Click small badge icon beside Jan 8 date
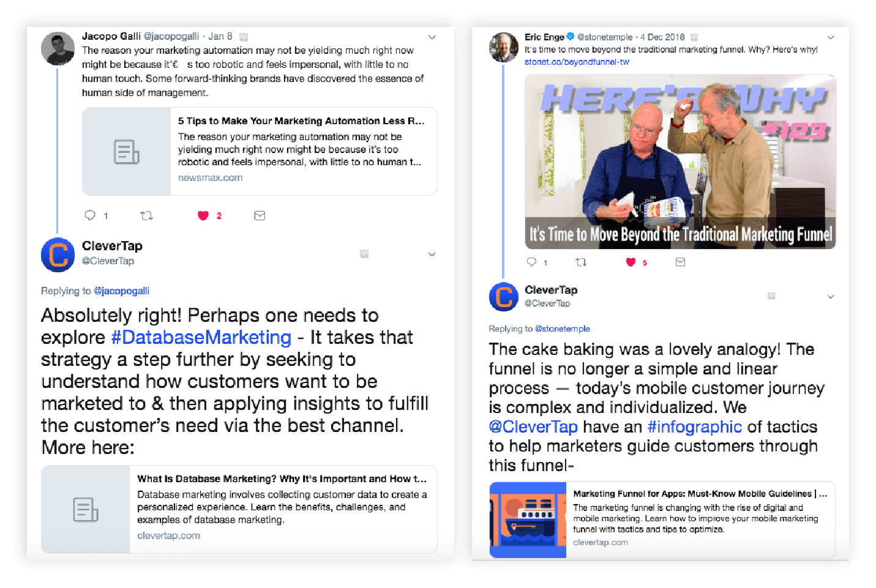 pos(244,37)
